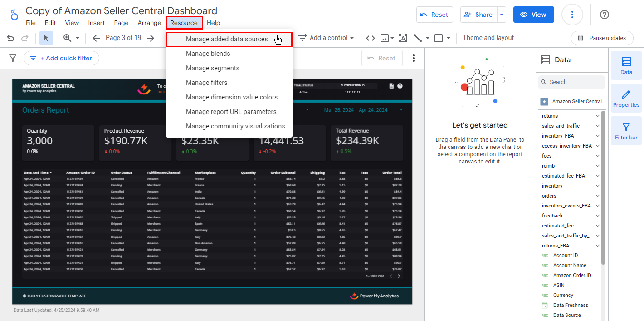Click the undo arrow icon
The height and width of the screenshot is (321, 644).
coord(10,38)
